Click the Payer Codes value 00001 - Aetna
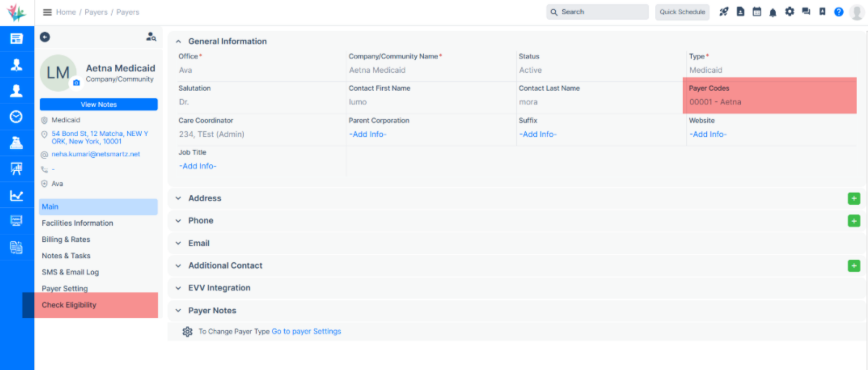The width and height of the screenshot is (868, 370). point(715,102)
